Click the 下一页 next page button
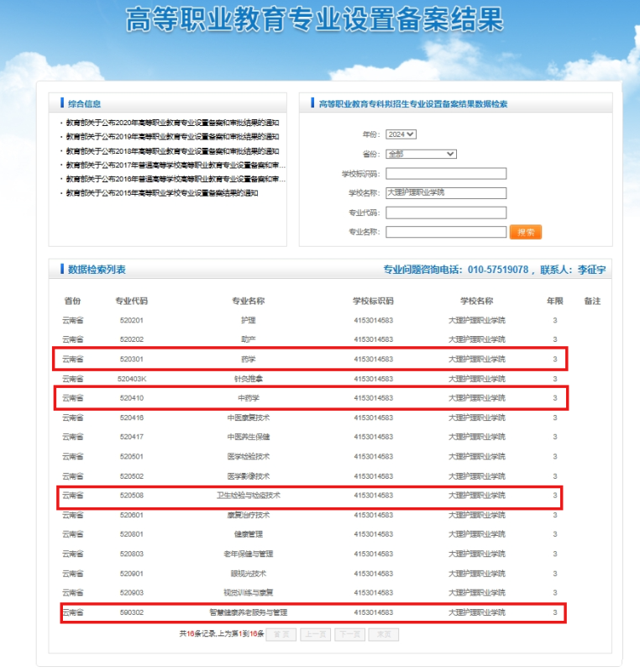This screenshot has width=640, height=672. (349, 634)
